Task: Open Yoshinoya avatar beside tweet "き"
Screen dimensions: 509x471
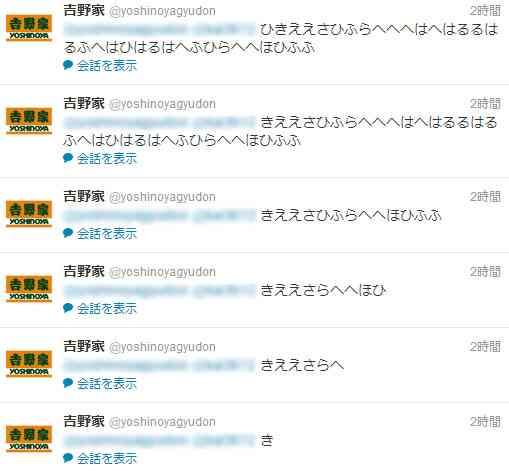Action: [29, 438]
